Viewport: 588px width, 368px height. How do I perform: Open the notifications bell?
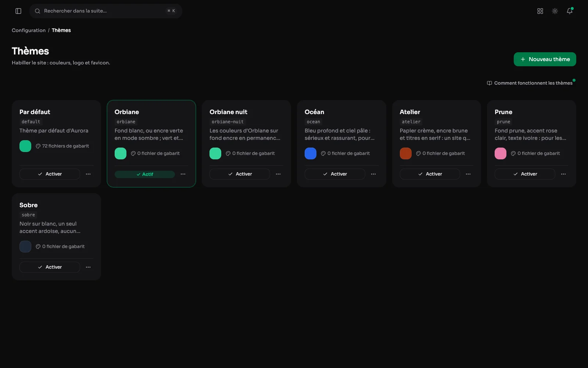[570, 11]
